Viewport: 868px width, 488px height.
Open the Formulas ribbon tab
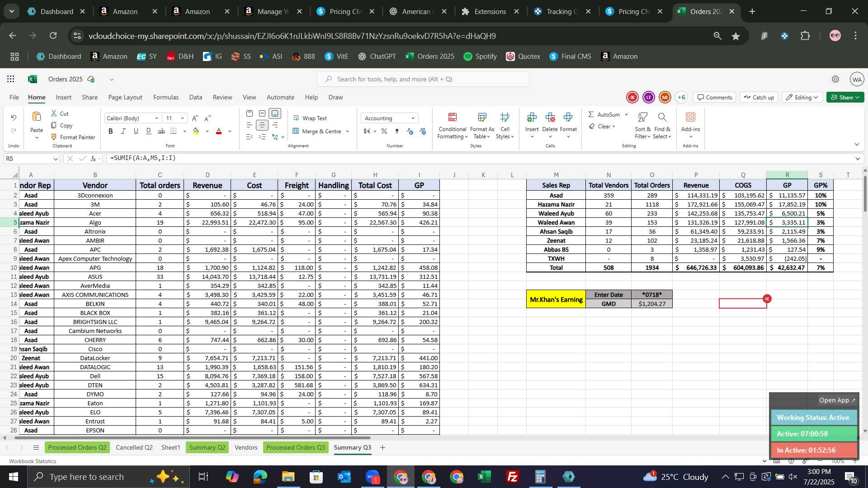pos(166,97)
